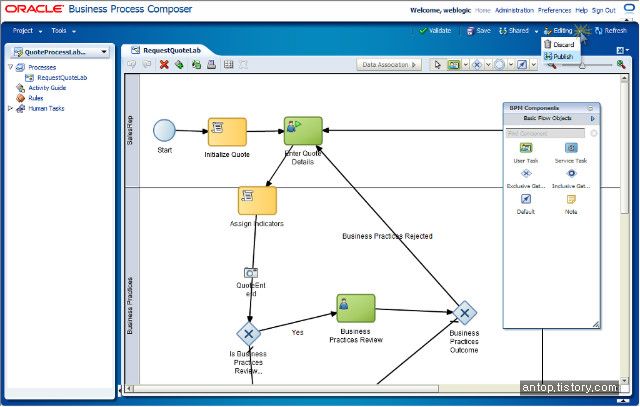
Task: Click the print icon in editor toolbar
Action: [x=211, y=64]
